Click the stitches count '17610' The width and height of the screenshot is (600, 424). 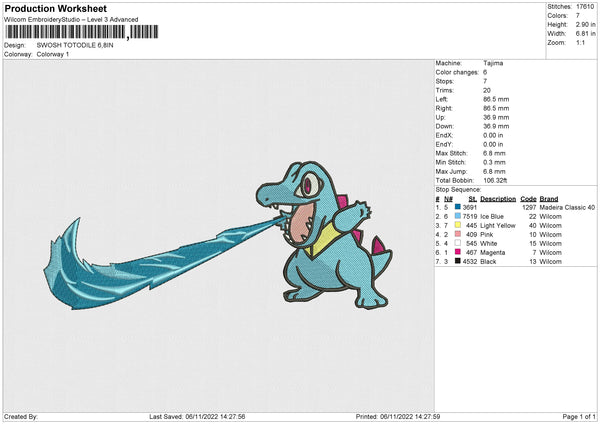585,7
